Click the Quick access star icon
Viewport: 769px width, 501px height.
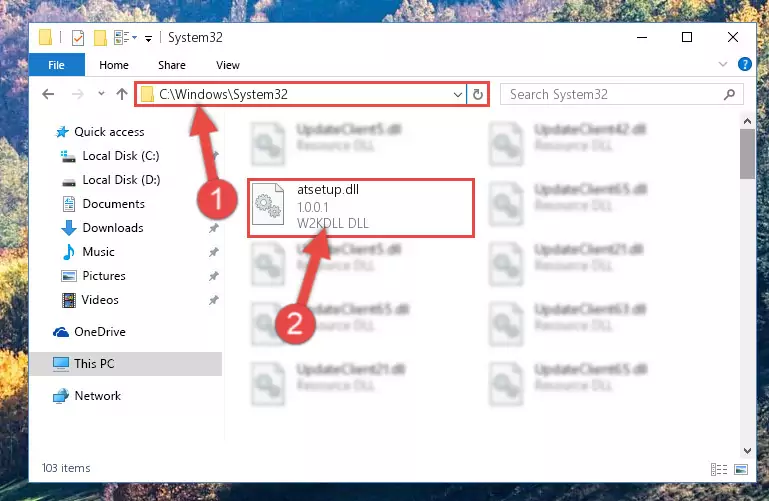pos(62,132)
